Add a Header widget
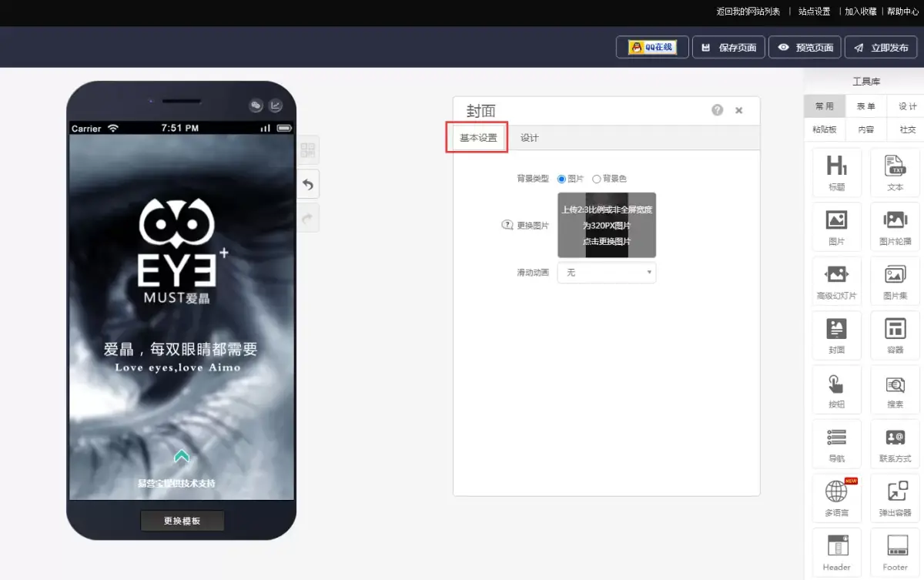924x580 pixels. [x=836, y=552]
